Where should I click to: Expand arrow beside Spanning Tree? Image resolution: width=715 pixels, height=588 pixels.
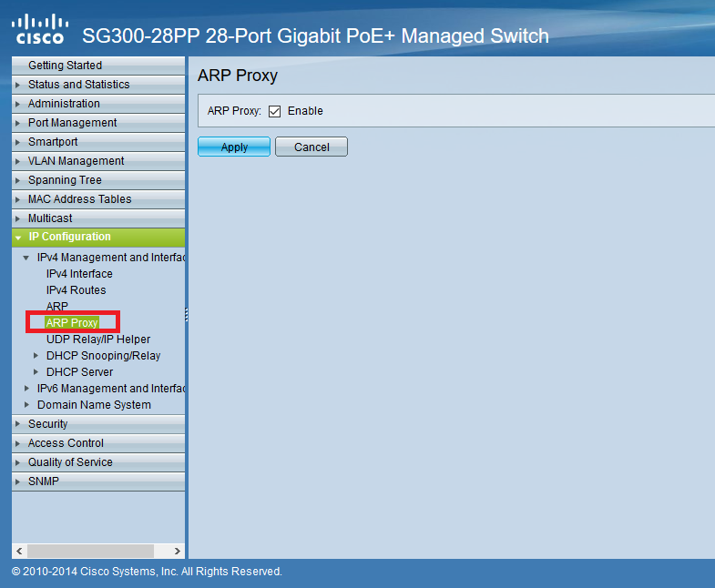click(18, 180)
